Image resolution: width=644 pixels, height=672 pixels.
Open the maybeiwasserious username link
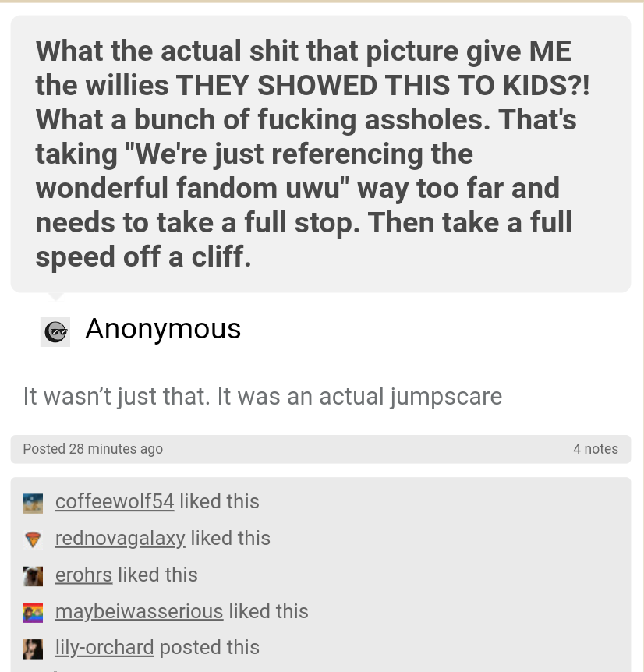point(140,611)
